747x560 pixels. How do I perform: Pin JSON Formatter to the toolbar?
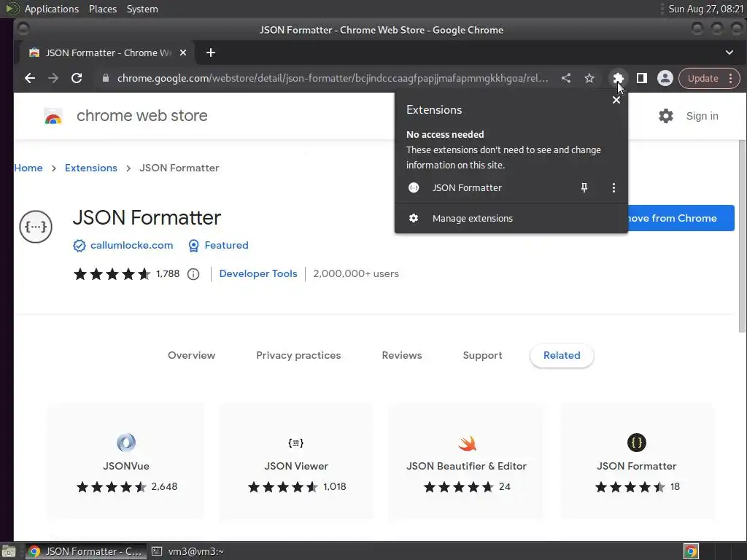pyautogui.click(x=584, y=187)
